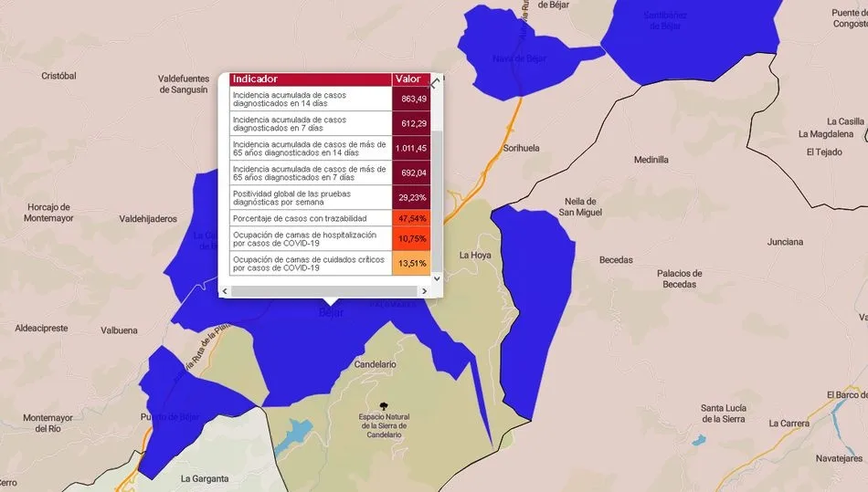Click over-65 incidence in 14 days label
This screenshot has width=868, height=492.
tap(309, 149)
